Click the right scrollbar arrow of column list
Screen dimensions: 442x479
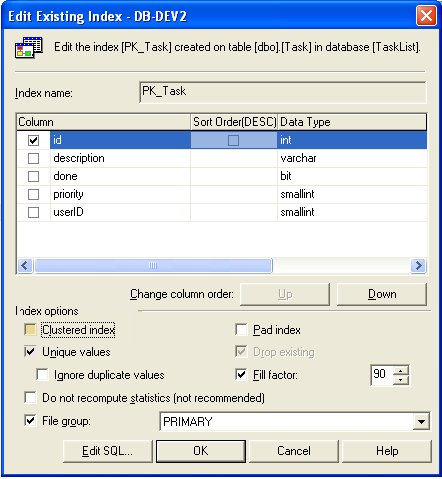(418, 266)
